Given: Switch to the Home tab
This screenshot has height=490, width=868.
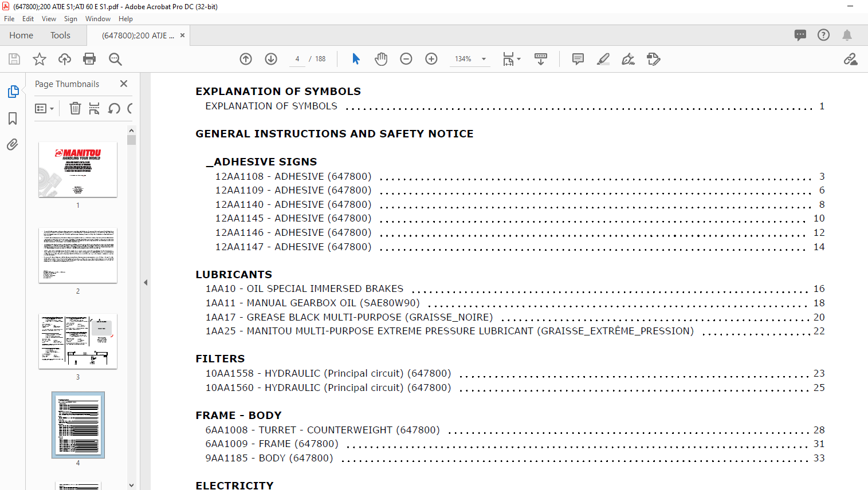Looking at the screenshot, I should pos(21,35).
